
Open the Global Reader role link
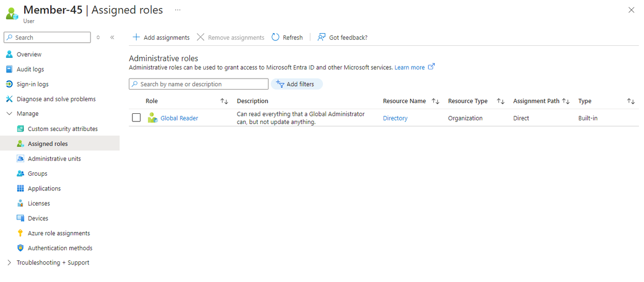coord(179,118)
